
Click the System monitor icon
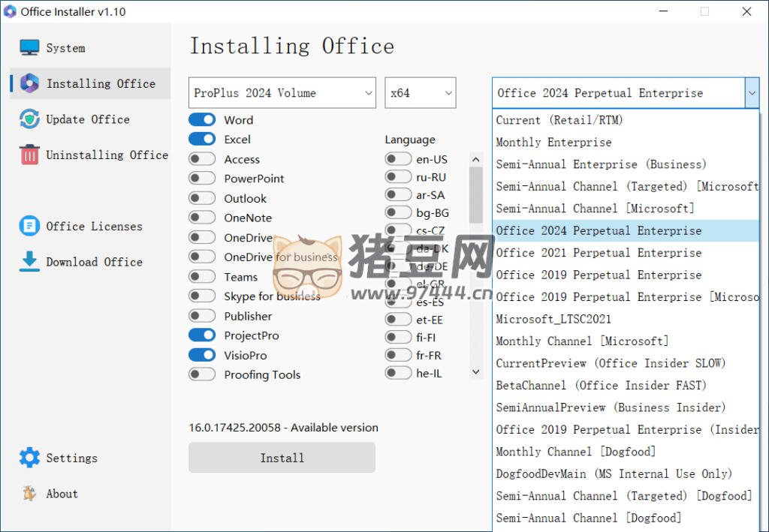click(29, 47)
